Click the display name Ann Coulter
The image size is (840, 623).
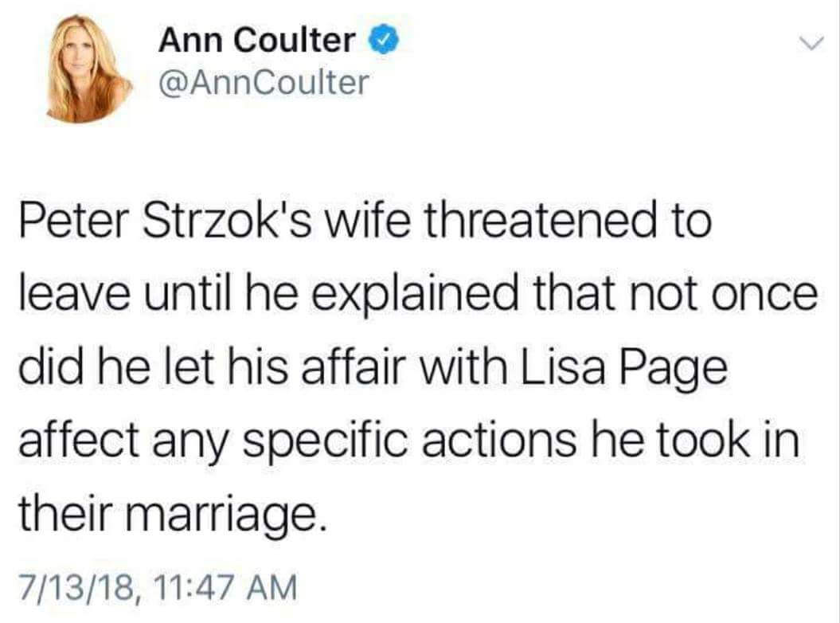[x=256, y=41]
